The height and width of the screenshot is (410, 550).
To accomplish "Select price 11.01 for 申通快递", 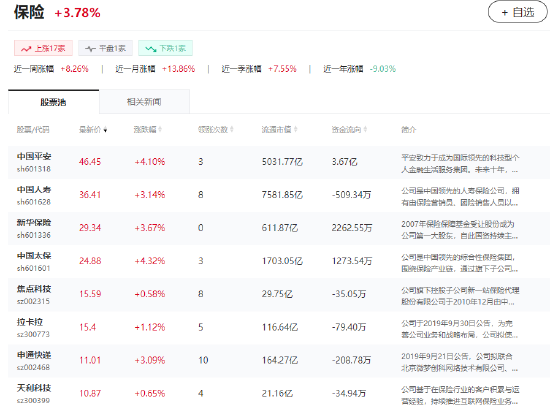I will 90,360.
